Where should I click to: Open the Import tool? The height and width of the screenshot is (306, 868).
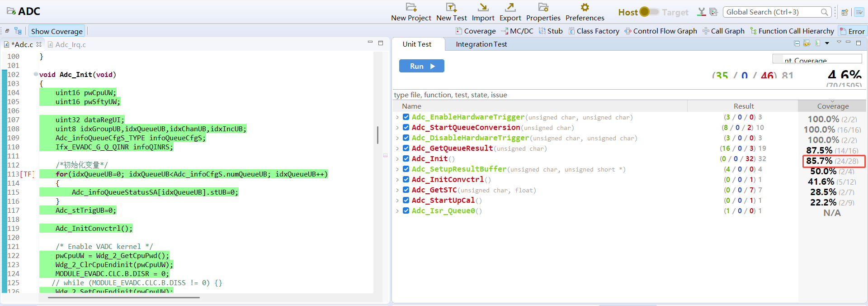pos(483,7)
